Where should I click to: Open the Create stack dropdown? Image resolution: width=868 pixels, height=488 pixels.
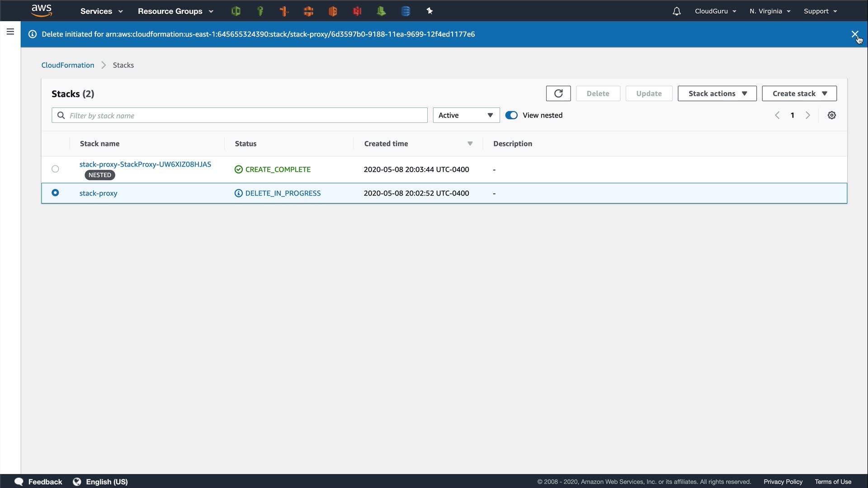click(799, 94)
